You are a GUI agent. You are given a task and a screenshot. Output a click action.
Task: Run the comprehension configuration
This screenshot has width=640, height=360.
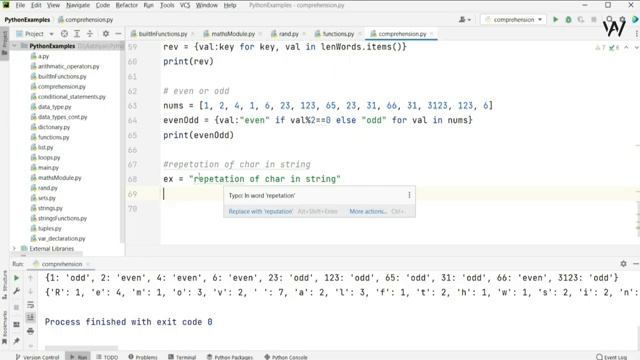(555, 19)
